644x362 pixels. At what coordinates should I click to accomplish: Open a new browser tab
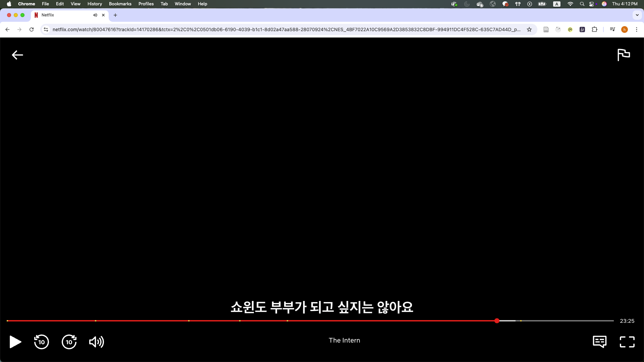click(115, 15)
